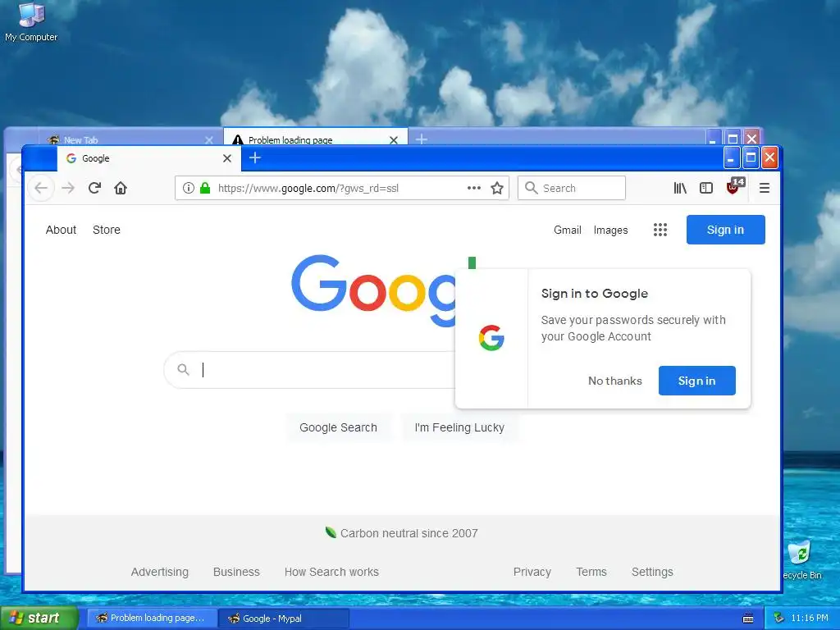Open the Images link
840x630 pixels.
(610, 230)
